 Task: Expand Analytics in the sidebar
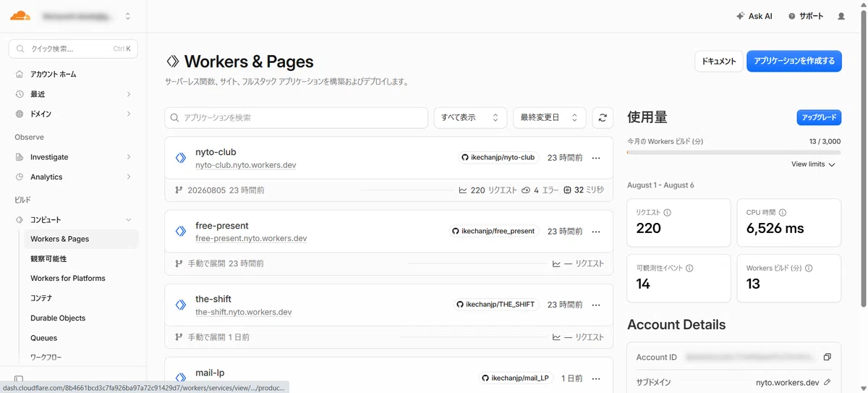(x=73, y=177)
